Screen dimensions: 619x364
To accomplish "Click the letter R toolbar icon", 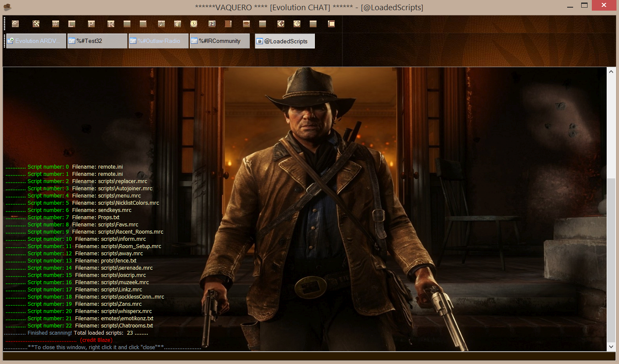I will point(111,24).
